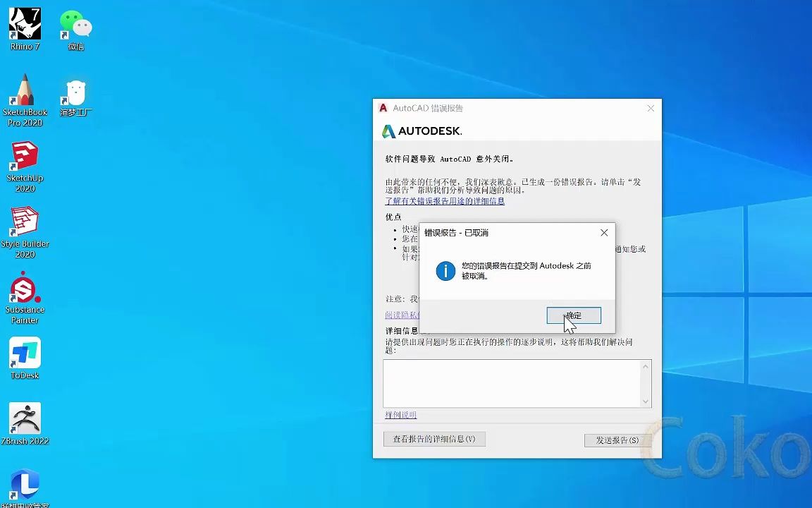Launch ToDesk remote desktop
Screen dimensions: 812x508
tap(25, 353)
